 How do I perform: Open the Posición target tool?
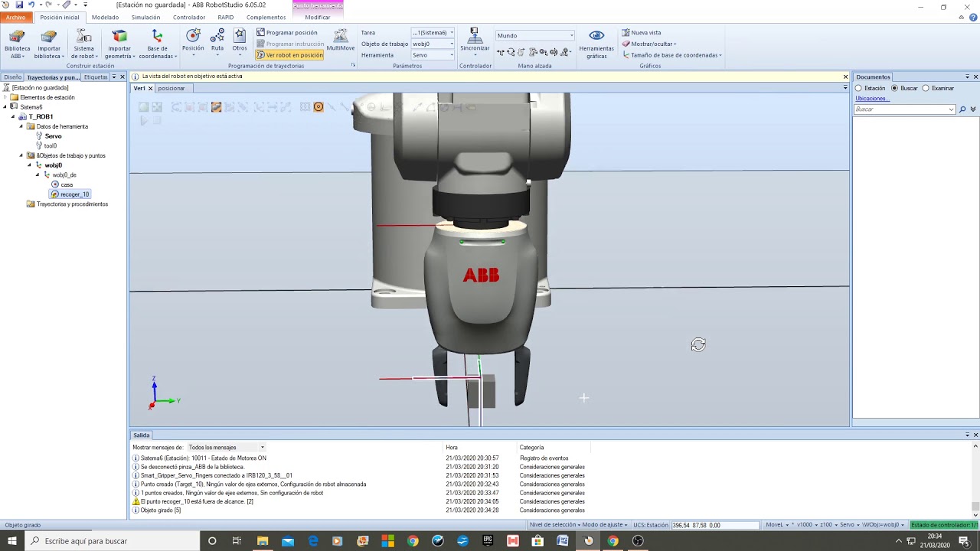pos(193,41)
